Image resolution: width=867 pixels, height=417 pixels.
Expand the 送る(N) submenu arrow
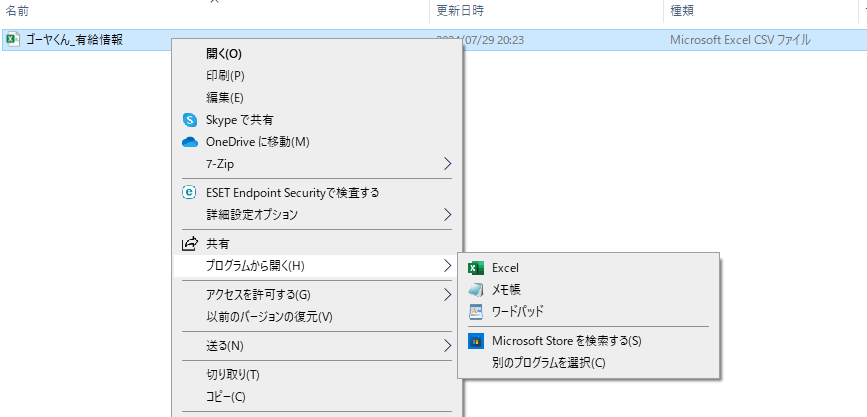click(447, 346)
